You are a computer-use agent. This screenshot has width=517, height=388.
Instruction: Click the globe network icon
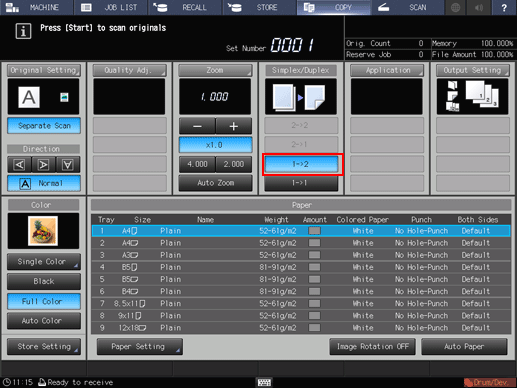point(455,7)
